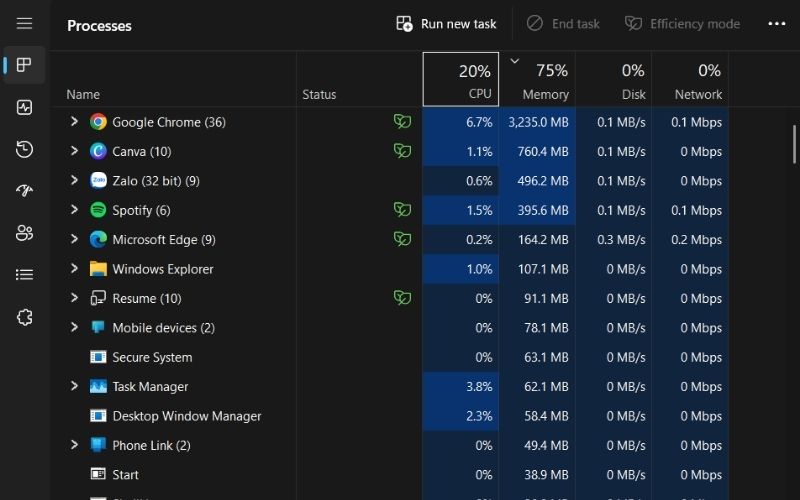Click the vertical scrollbar thumb
This screenshot has width=800, height=500.
794,144
